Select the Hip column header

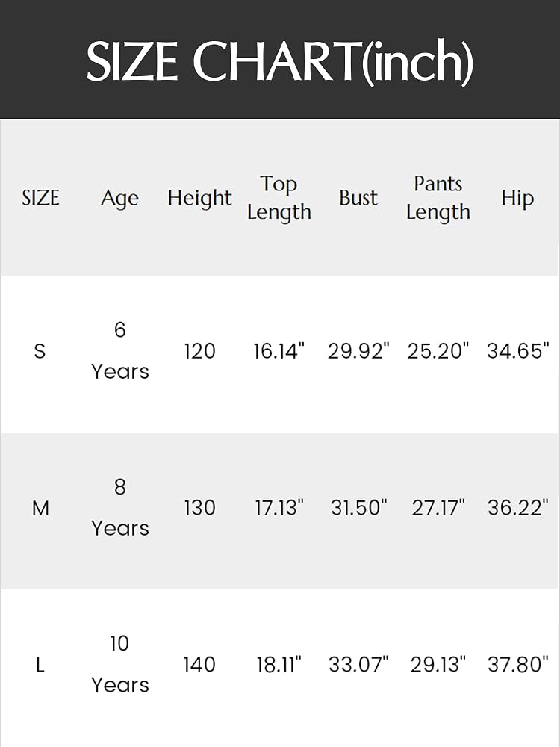(517, 199)
